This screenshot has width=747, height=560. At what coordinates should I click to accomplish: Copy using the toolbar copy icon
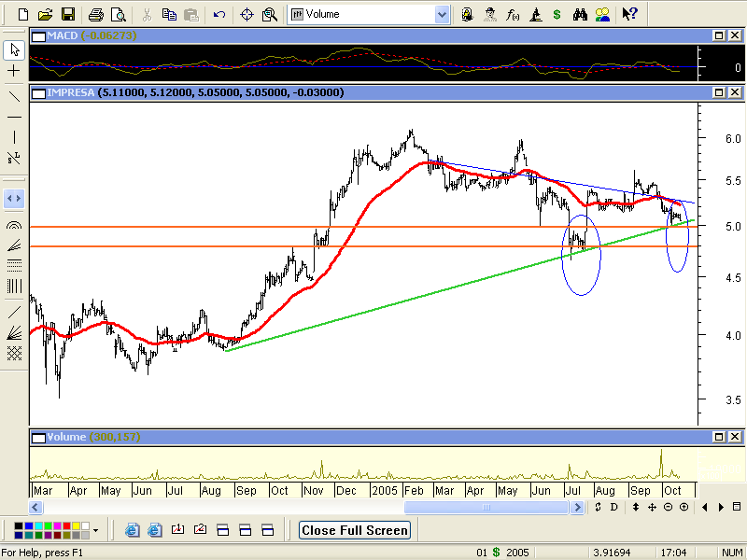169,15
